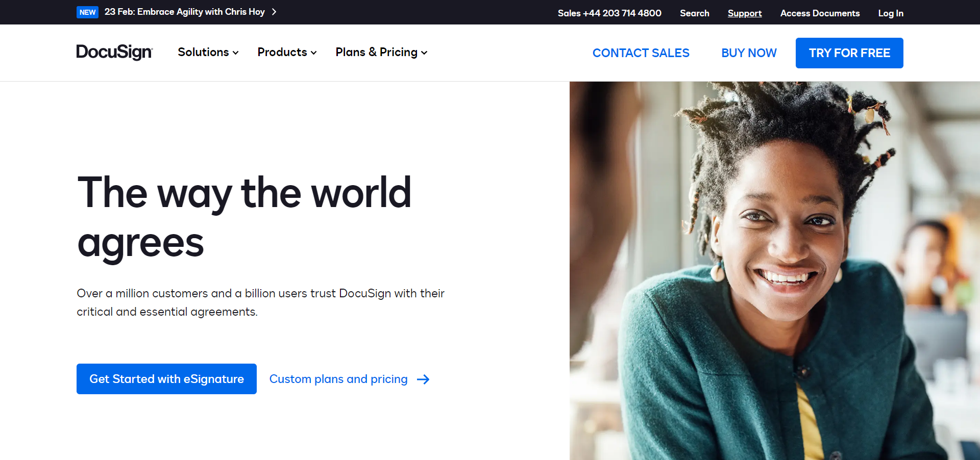The image size is (980, 460).
Task: Click the DocuSign logo
Action: pos(114,52)
